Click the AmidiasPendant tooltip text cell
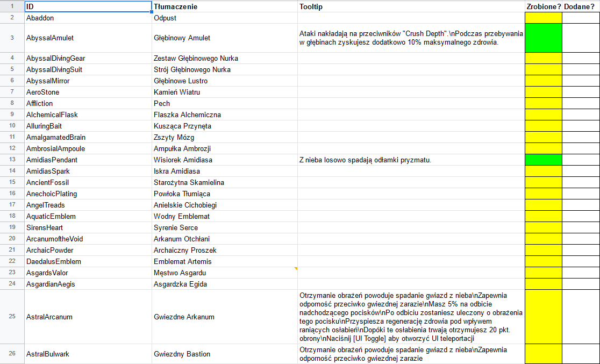Image resolution: width=600 pixels, height=364 pixels. (411, 160)
